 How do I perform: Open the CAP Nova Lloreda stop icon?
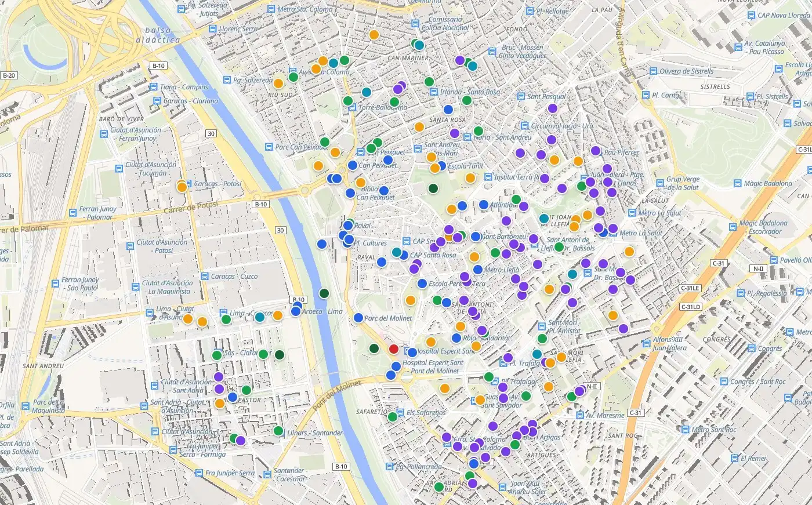(751, 15)
